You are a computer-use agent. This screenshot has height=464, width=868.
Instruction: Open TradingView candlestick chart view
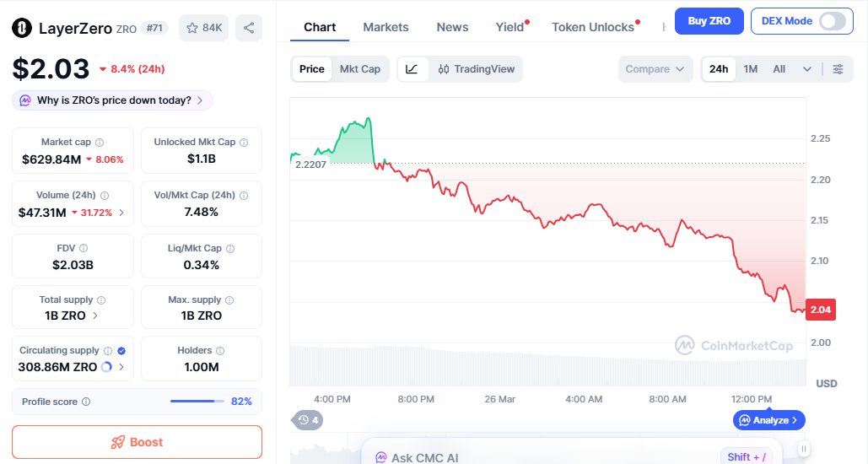[477, 69]
